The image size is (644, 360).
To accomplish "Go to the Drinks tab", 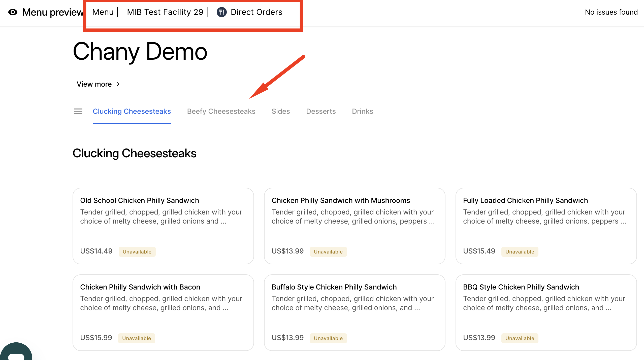I will pos(362,111).
